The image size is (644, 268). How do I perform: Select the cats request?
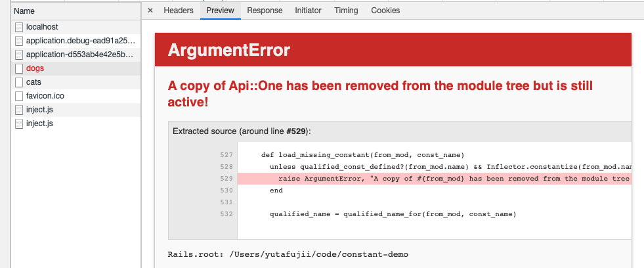76,82
